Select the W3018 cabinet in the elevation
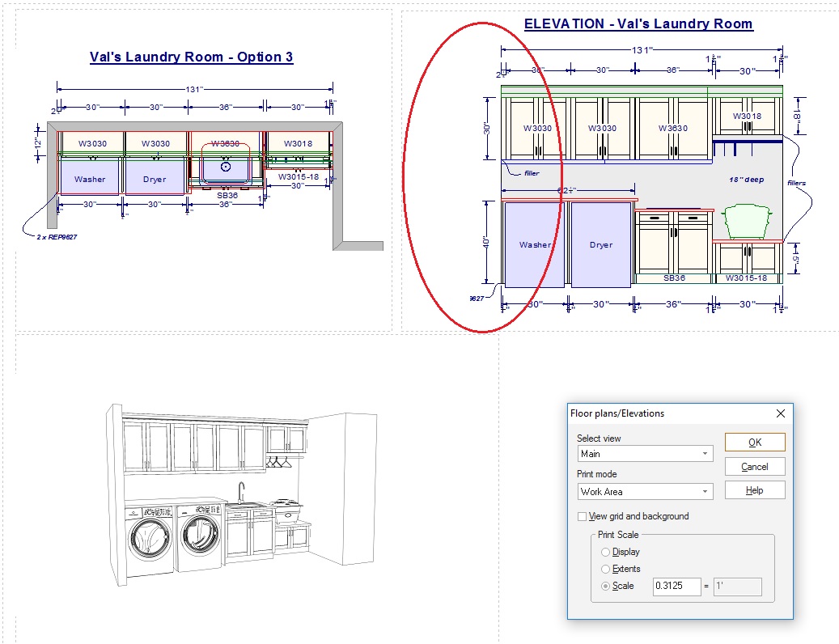Viewport: 839px width, 644px height. (x=747, y=117)
